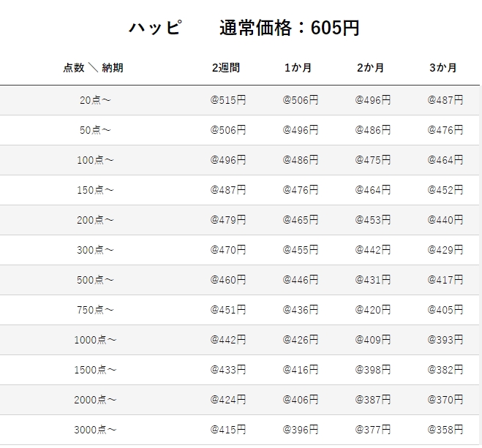Click the @358円 lowest price cell

(445, 430)
